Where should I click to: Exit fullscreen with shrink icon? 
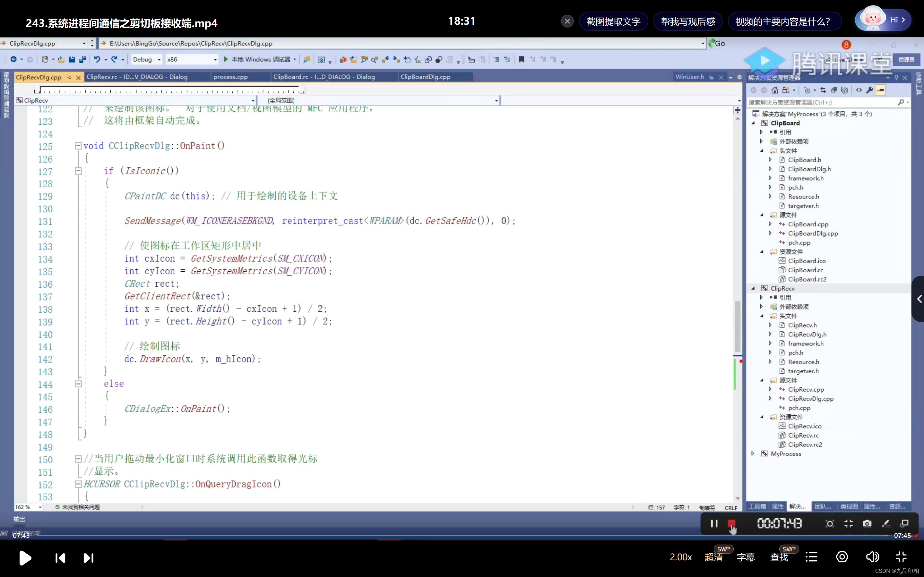pos(901,557)
